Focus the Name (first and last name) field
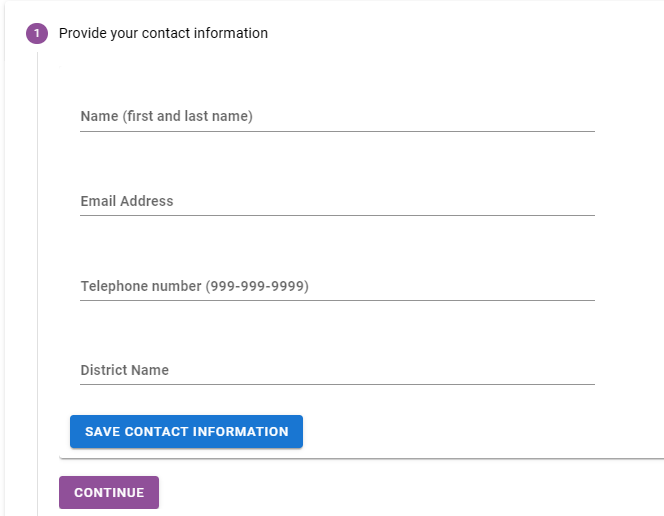 click(337, 116)
